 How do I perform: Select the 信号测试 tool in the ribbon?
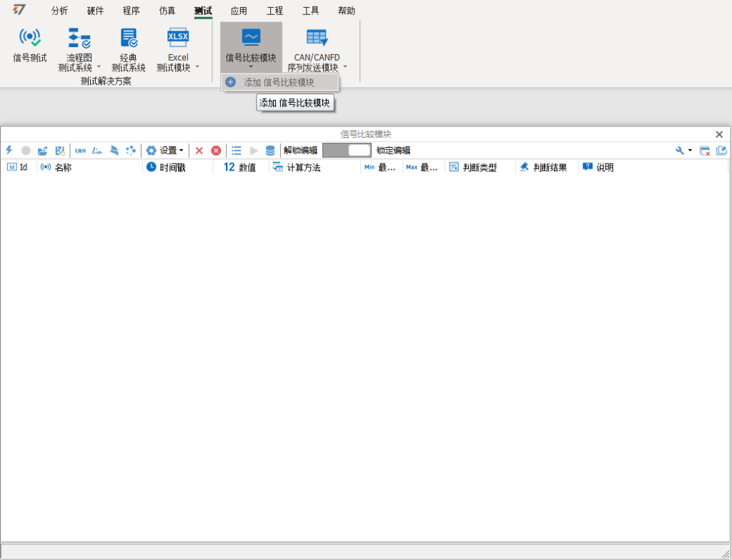tap(29, 45)
